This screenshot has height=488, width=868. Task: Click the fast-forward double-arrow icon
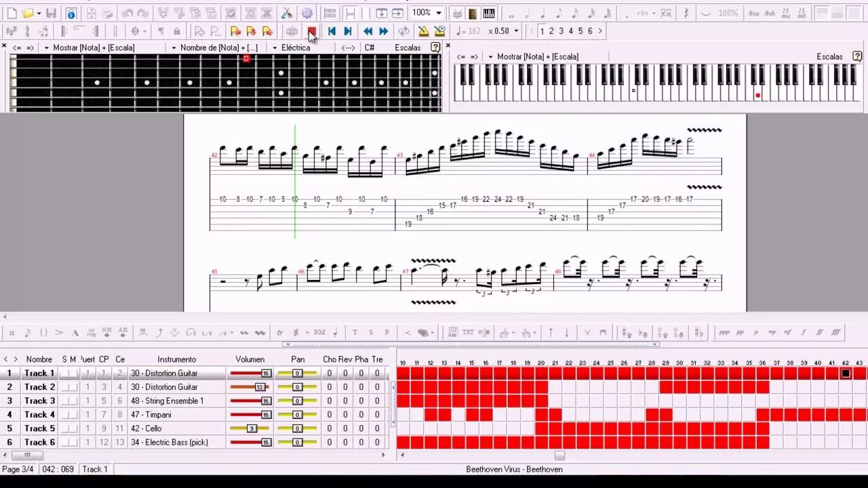383,31
